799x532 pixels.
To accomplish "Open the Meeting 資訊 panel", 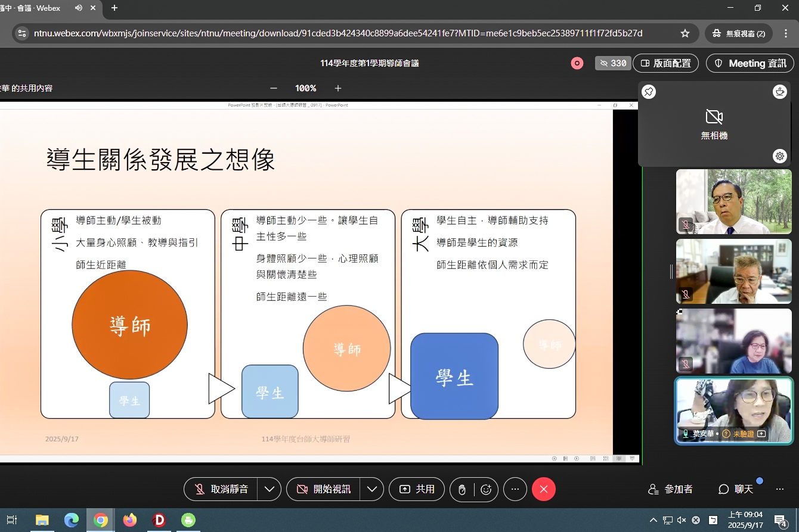I will tap(750, 63).
